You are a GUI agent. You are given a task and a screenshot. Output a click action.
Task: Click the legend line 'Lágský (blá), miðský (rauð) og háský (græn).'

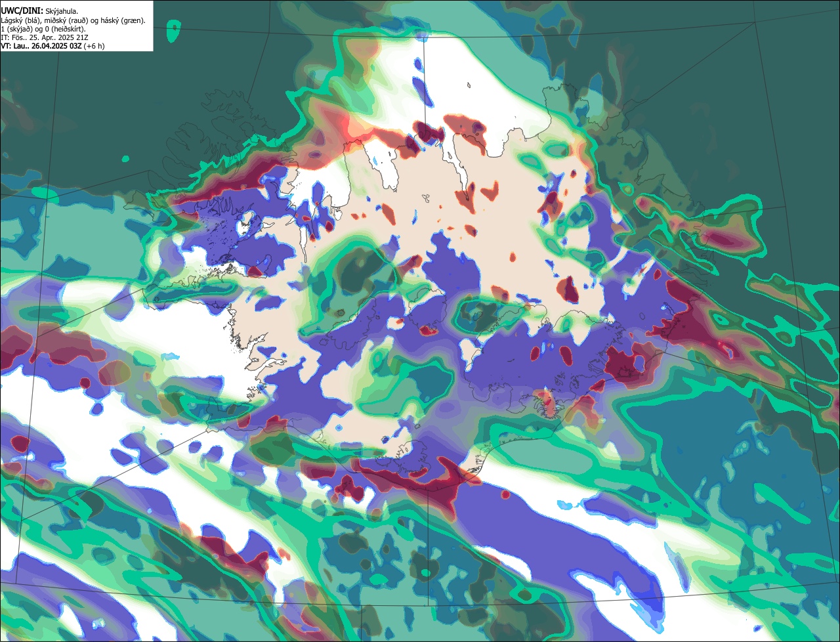[73, 20]
